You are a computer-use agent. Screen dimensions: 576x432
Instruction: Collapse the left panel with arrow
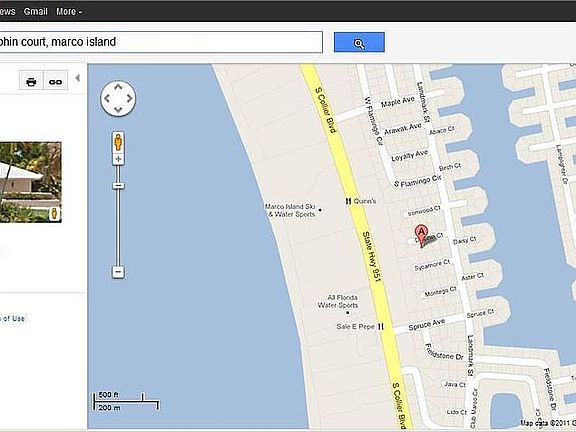(78, 78)
